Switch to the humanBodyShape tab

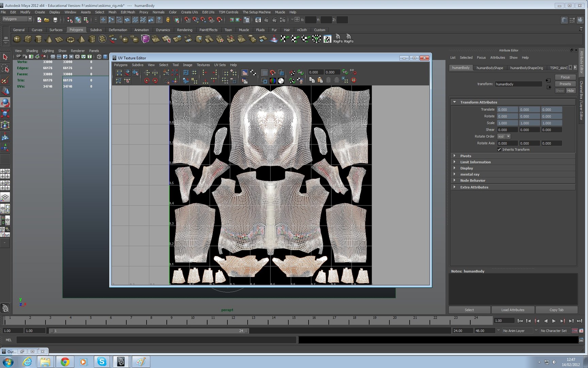point(489,68)
